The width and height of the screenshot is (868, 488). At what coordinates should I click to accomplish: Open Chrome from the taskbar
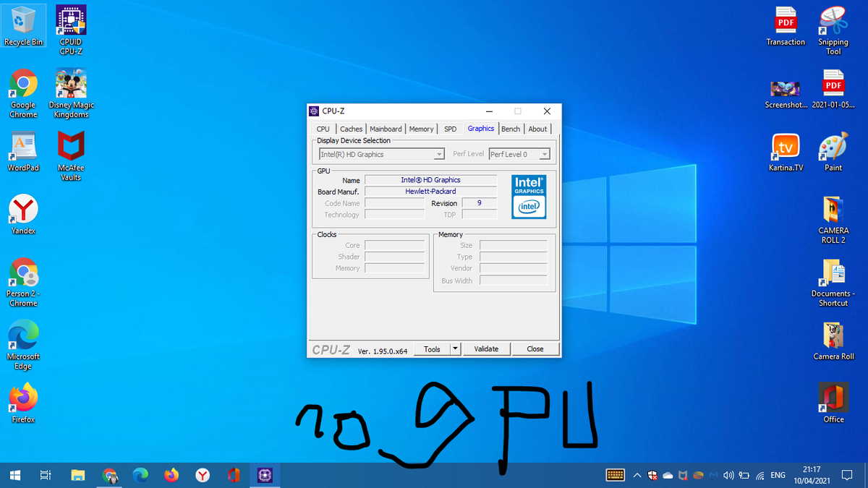pos(110,475)
